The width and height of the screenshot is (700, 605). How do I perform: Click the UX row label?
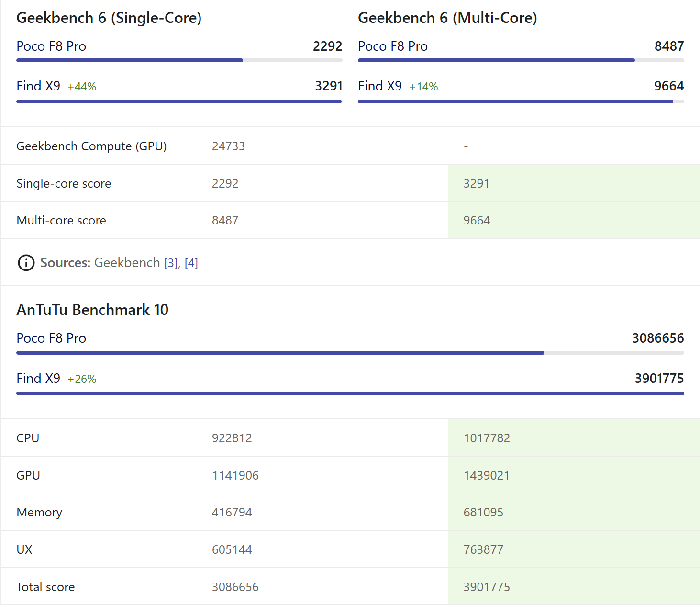click(24, 549)
